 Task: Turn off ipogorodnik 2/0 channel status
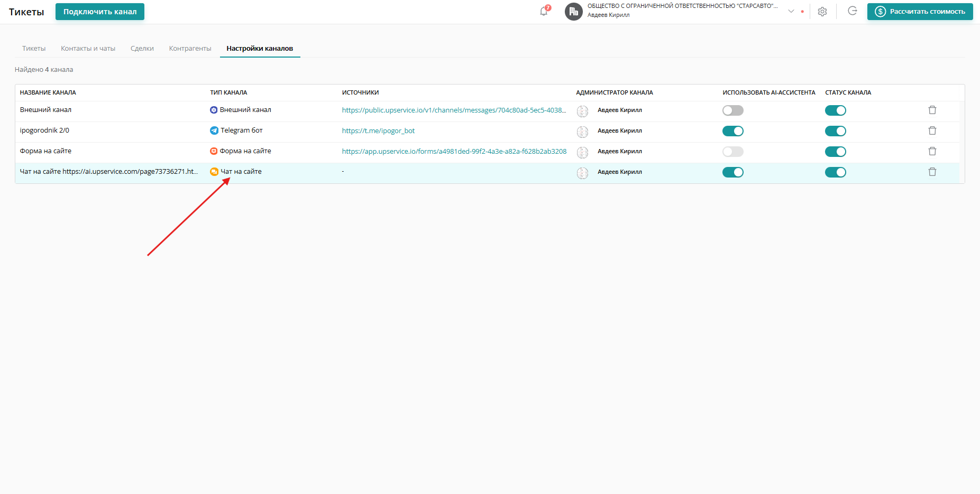coord(836,131)
